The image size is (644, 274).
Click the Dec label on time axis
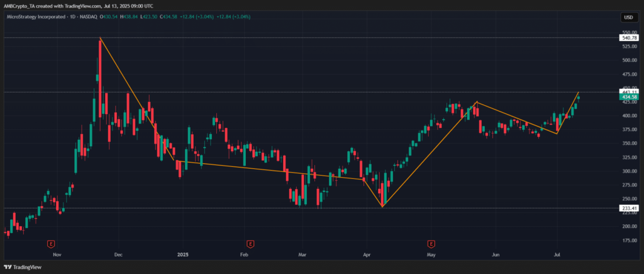119,255
